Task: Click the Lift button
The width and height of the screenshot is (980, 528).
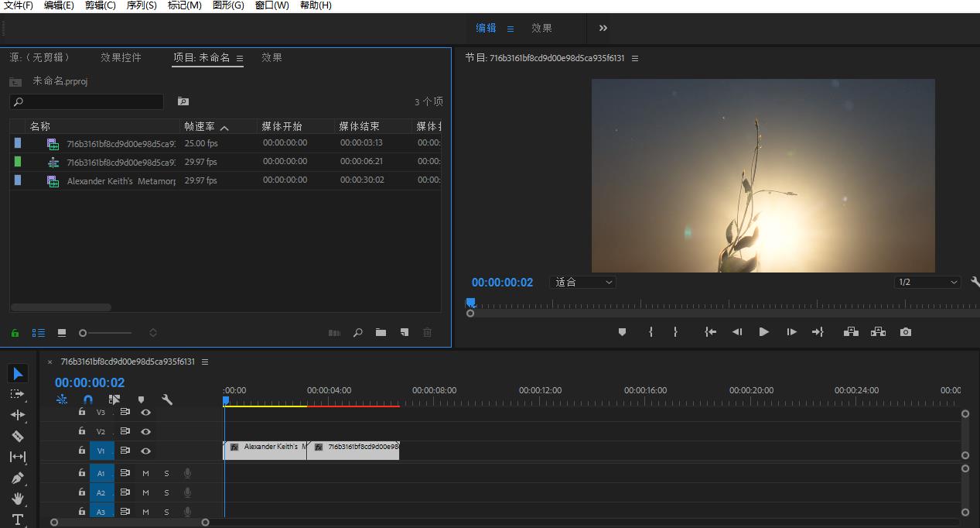Action: [851, 331]
